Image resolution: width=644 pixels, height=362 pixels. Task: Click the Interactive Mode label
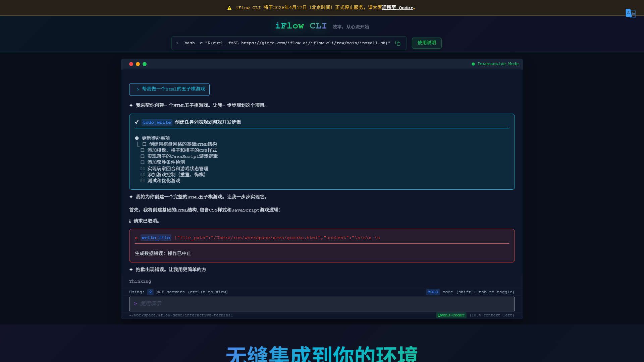(498, 64)
